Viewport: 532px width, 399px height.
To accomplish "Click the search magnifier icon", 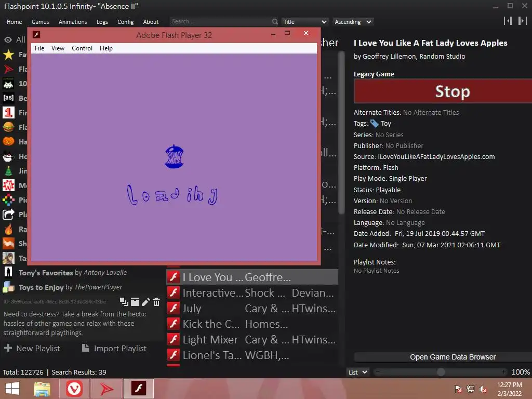I will pos(275,22).
